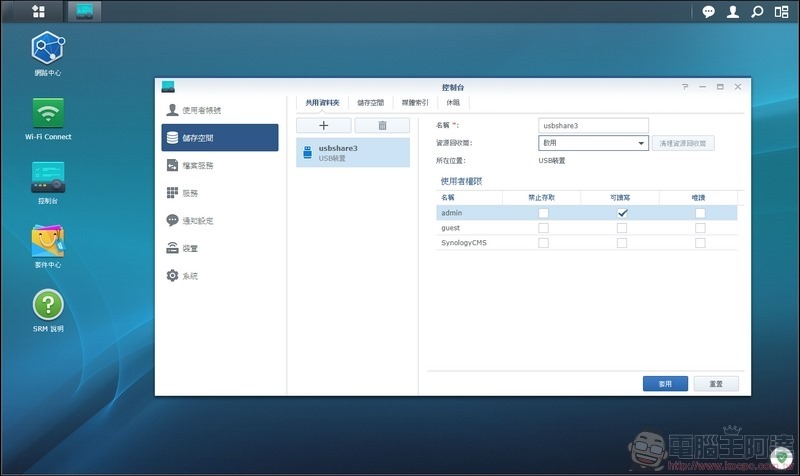Toggle 禁止存取 checkbox for SynologyCMS
The height and width of the screenshot is (476, 800).
(x=543, y=243)
